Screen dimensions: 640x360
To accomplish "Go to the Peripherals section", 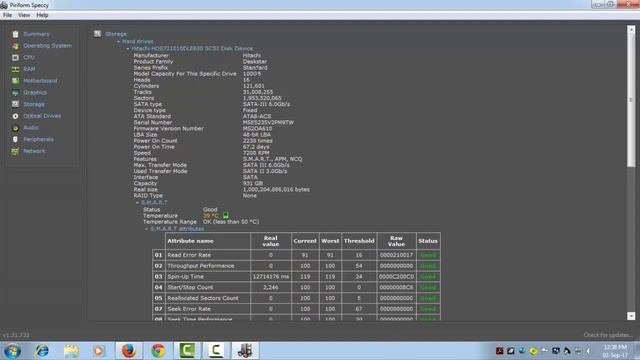I will pos(38,140).
